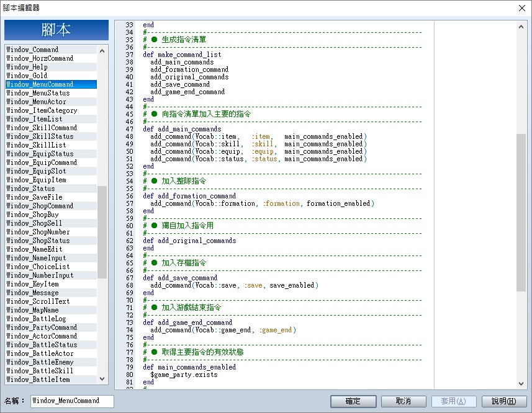Select Window_EquipSlot script
Screen dimensions: 532x413
(x=52, y=171)
